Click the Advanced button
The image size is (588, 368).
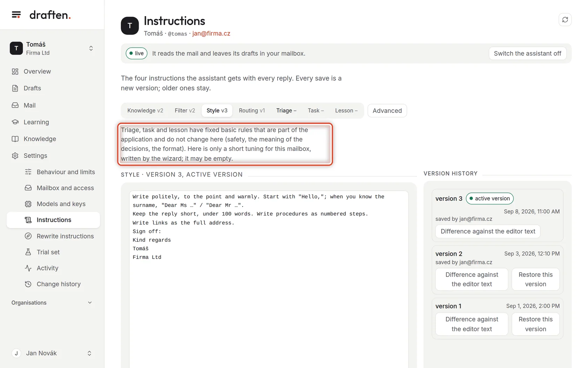pos(387,111)
